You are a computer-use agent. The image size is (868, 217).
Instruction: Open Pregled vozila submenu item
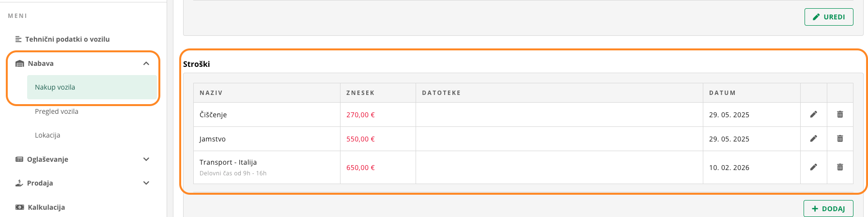coord(57,111)
